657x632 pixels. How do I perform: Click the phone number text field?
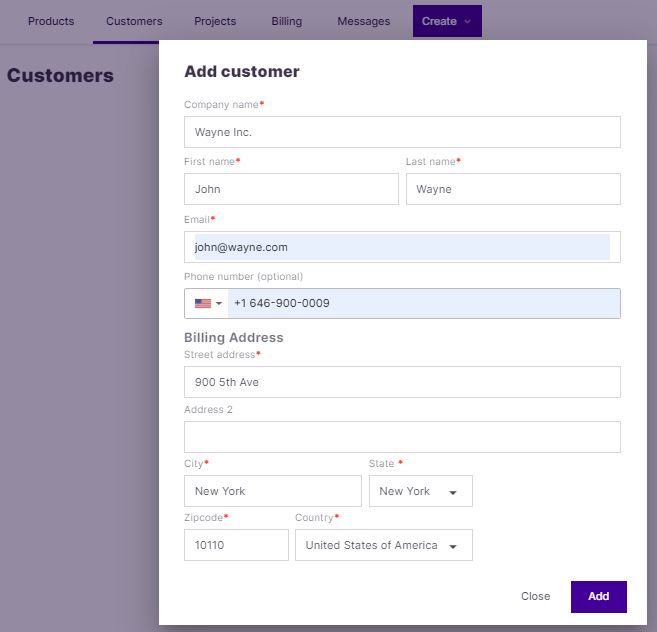coord(422,303)
